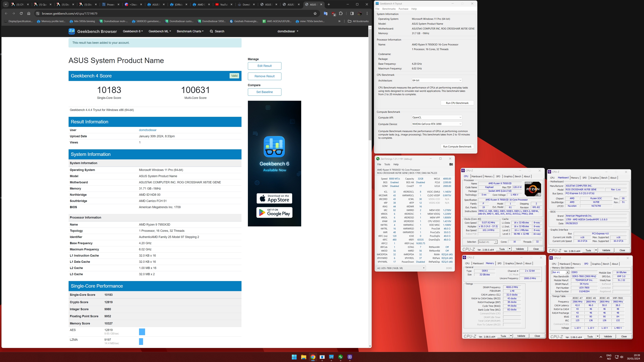Click the Edit Result button
This screenshot has width=644, height=362.
click(x=264, y=66)
